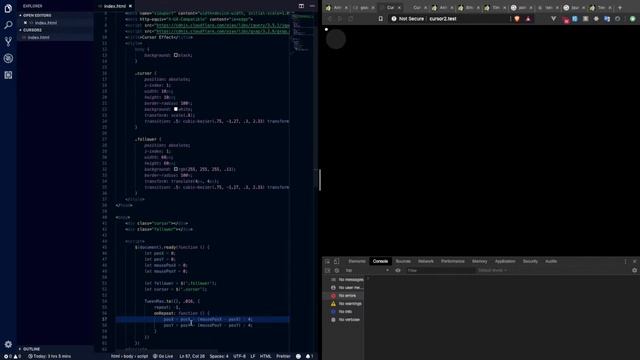640x360 pixels.
Task: Toggle the console live expression eye icon
Action: 398,270
